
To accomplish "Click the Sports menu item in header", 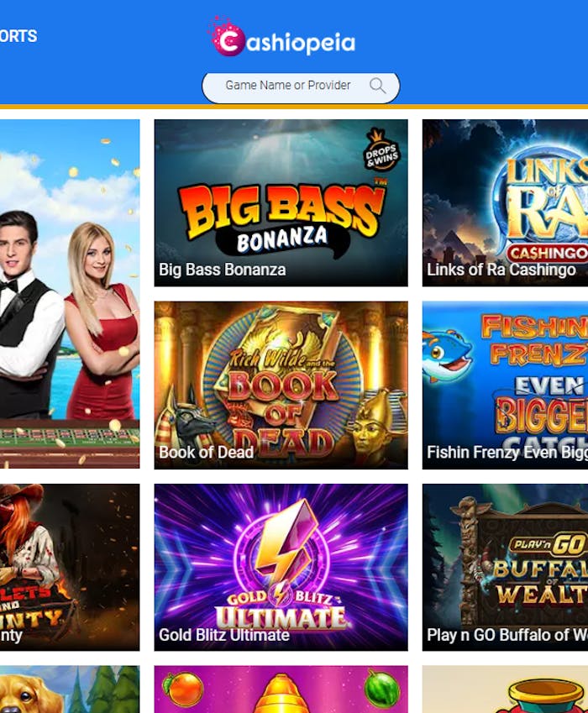I will point(18,36).
